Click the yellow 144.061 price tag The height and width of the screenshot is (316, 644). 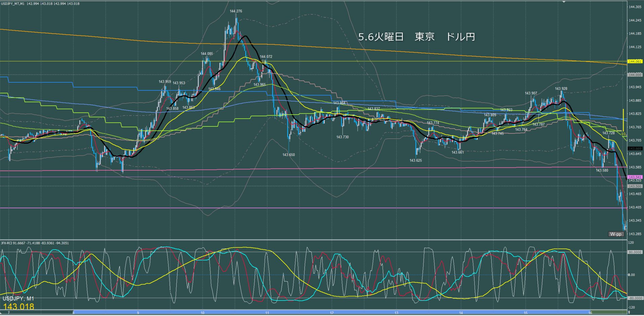(x=635, y=62)
